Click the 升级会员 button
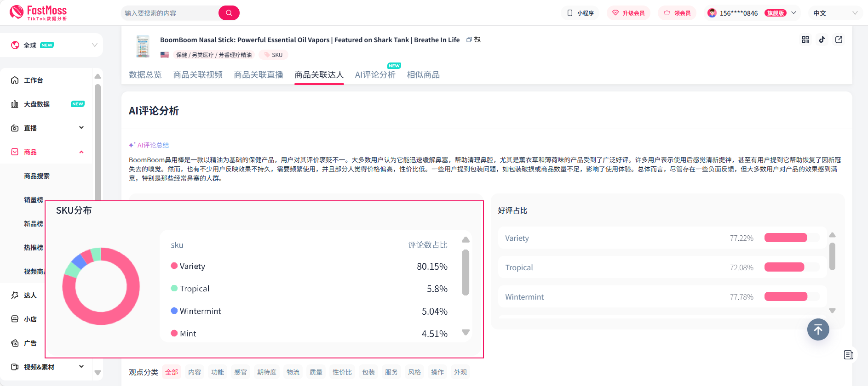868x386 pixels. coord(628,13)
